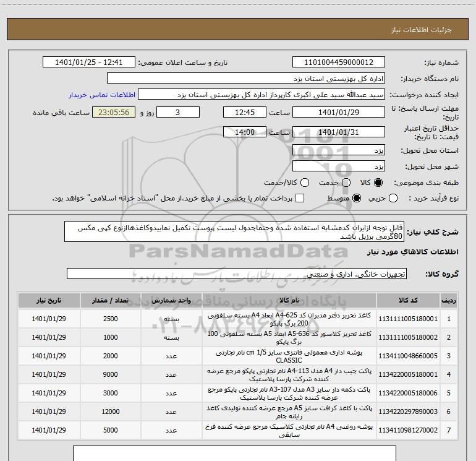The width and height of the screenshot is (476, 461).
Task: Select the کالا/خدمت radio button
Action: click(x=305, y=183)
